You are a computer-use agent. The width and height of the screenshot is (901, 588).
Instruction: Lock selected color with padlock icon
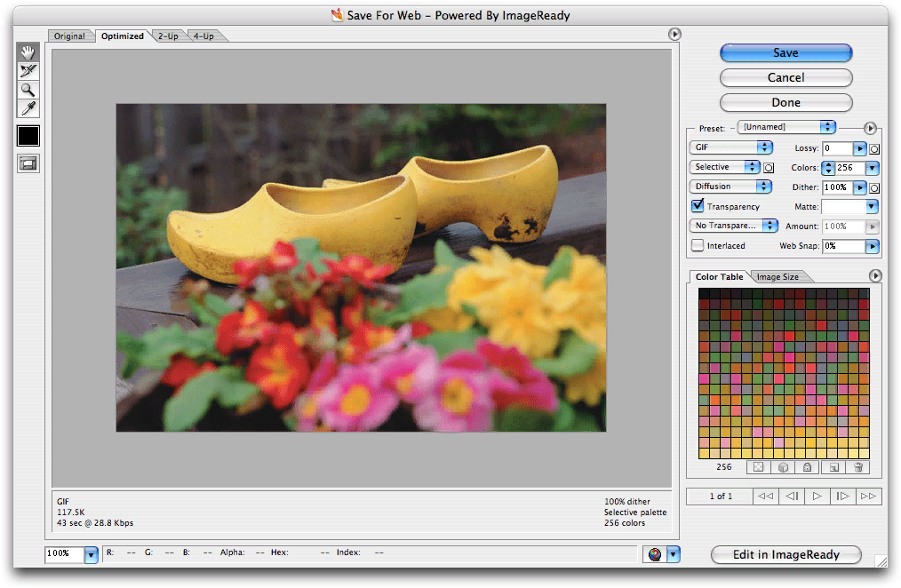pyautogui.click(x=807, y=467)
